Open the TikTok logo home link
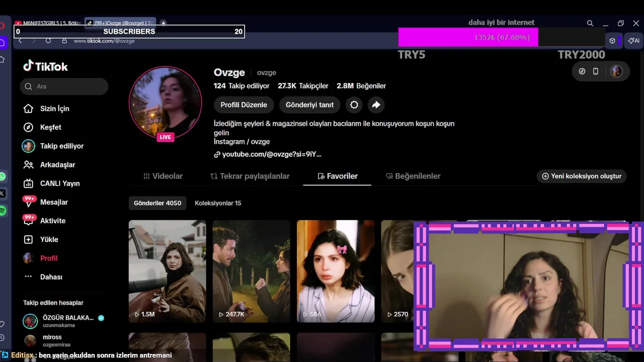Image resolution: width=644 pixels, height=362 pixels. pyautogui.click(x=45, y=66)
